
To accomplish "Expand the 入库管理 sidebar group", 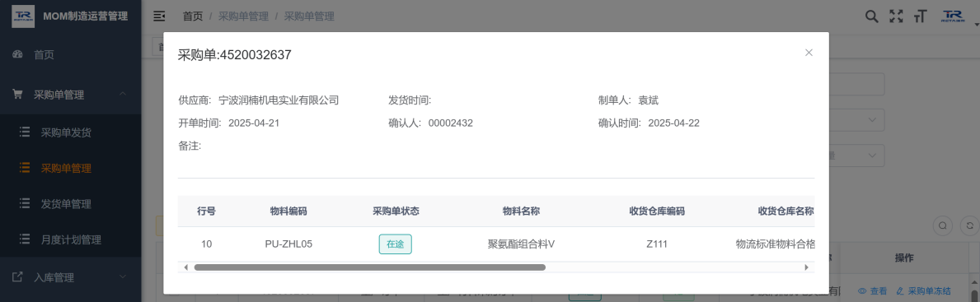I will (71, 277).
